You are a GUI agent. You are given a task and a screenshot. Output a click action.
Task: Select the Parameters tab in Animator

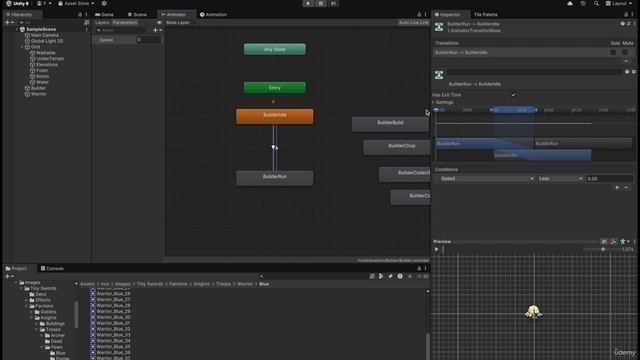click(x=125, y=22)
